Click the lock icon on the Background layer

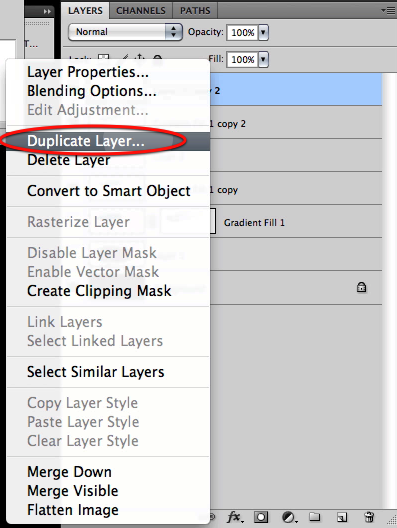[x=361, y=287]
